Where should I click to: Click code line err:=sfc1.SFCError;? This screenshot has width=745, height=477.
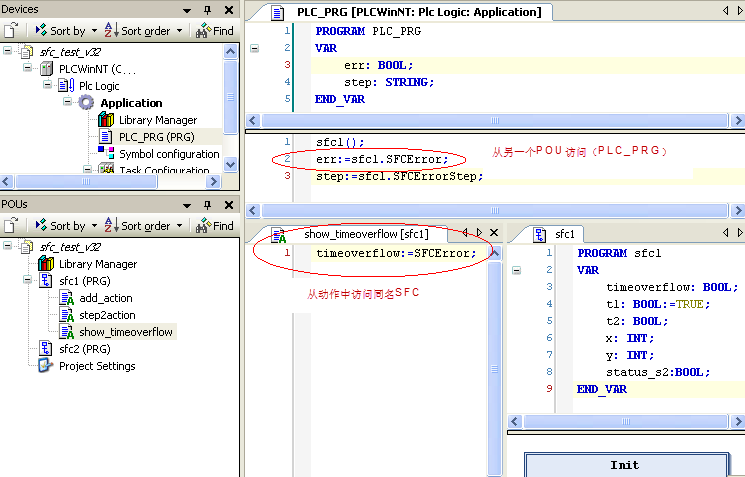point(382,159)
